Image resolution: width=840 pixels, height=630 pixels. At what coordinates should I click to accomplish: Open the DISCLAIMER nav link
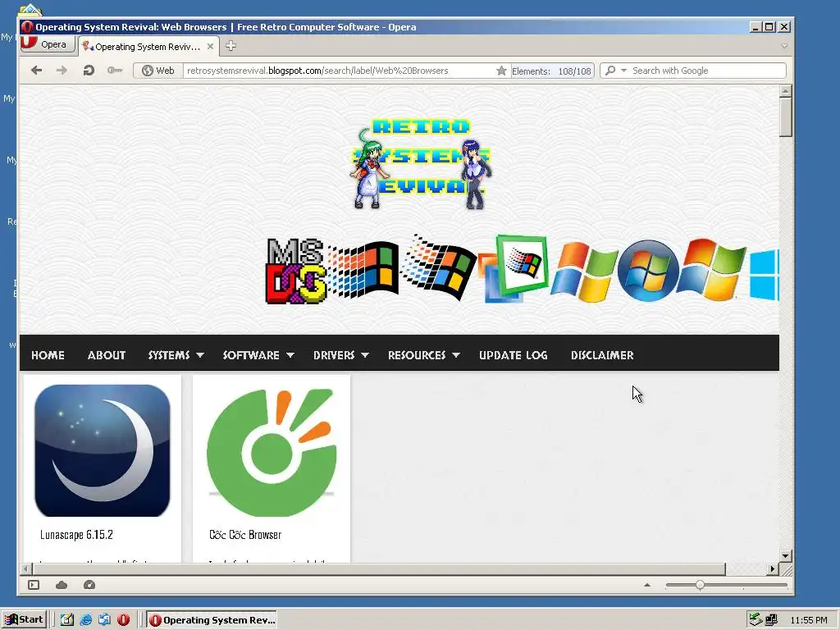click(x=602, y=355)
